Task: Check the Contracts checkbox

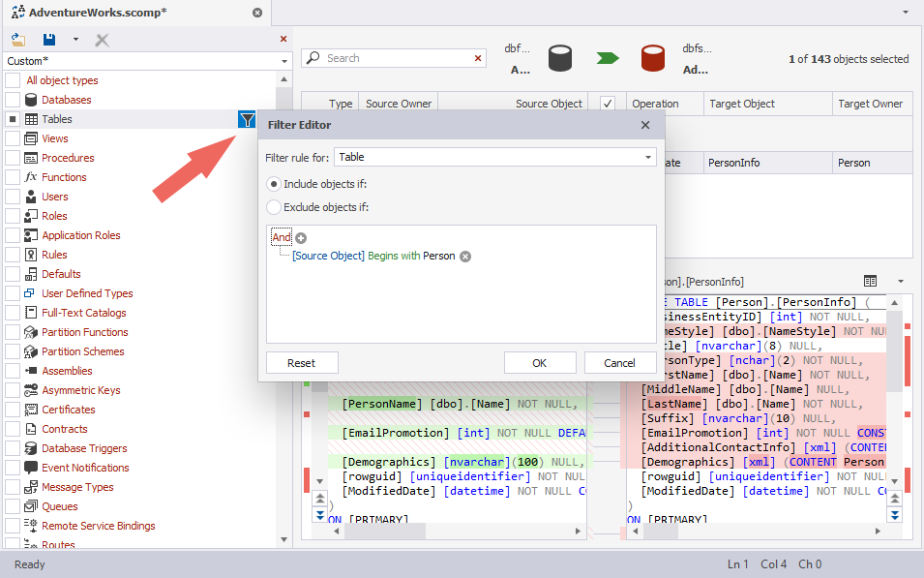Action: (13, 429)
